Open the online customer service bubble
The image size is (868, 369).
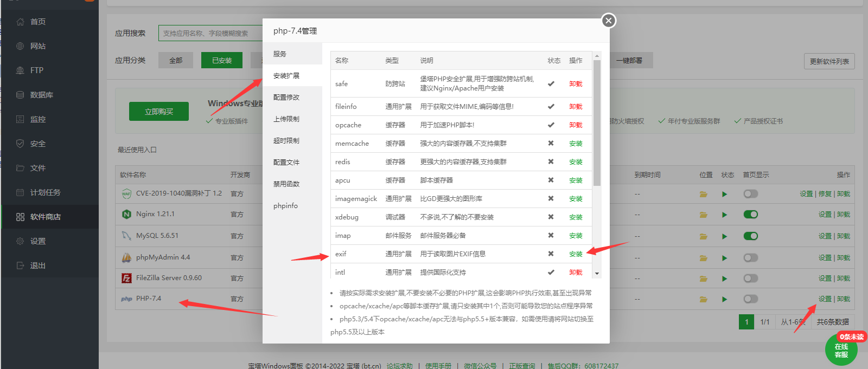click(841, 350)
